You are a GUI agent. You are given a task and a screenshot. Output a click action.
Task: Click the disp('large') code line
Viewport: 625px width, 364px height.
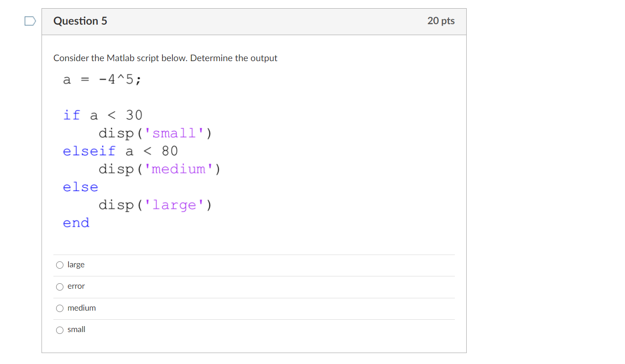pyautogui.click(x=155, y=205)
